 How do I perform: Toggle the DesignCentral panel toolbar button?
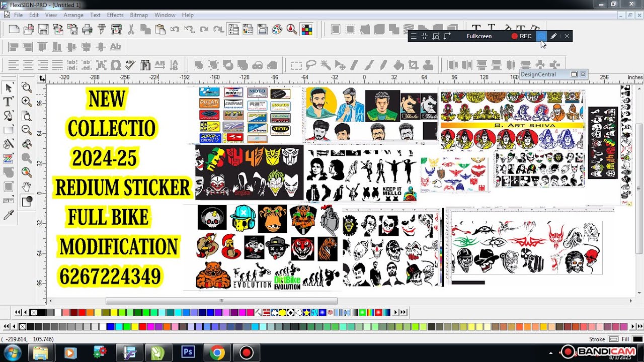click(233, 29)
